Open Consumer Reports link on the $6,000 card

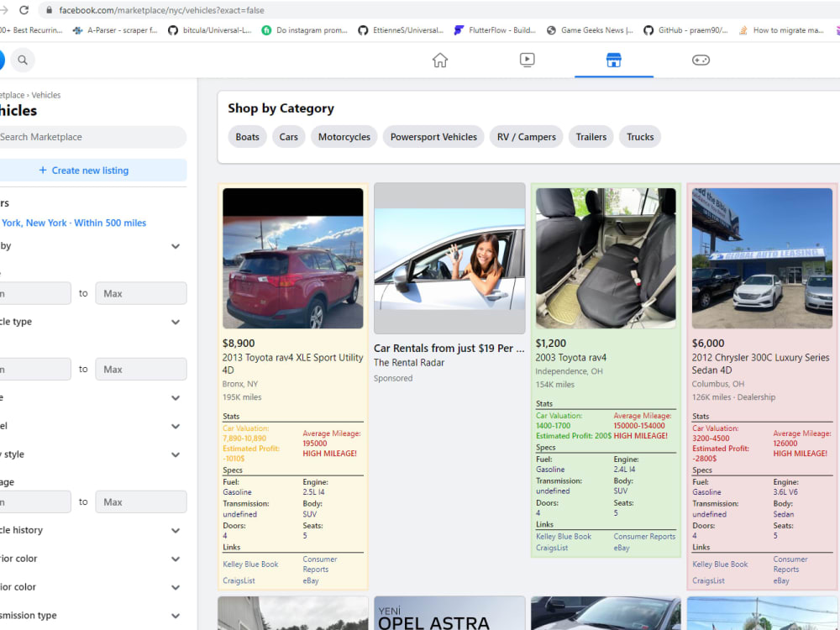coord(790,564)
